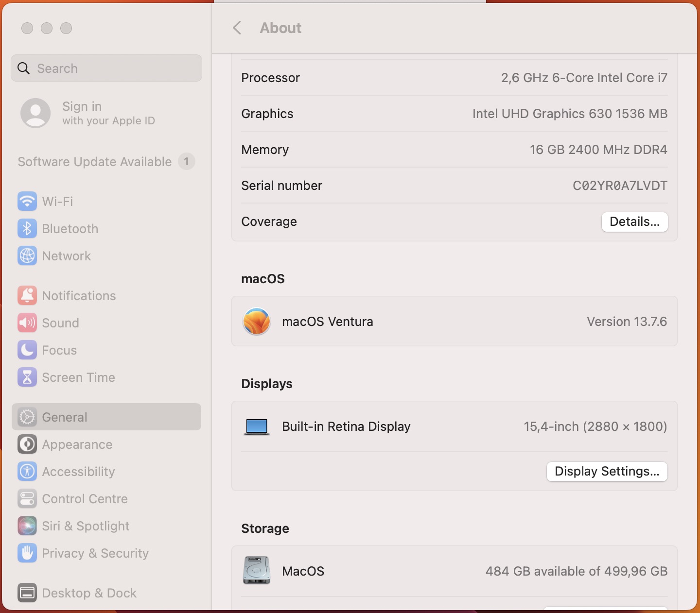
Task: Click the Coverage Details button
Action: point(634,222)
